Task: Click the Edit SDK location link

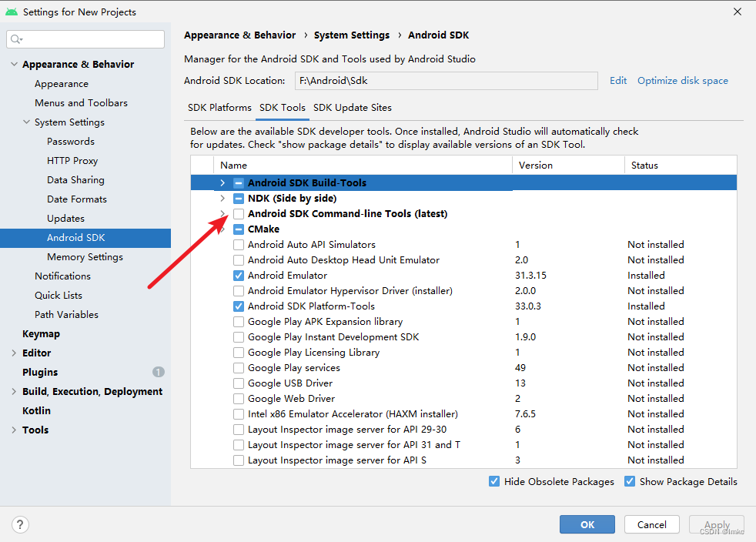Action: pos(618,81)
